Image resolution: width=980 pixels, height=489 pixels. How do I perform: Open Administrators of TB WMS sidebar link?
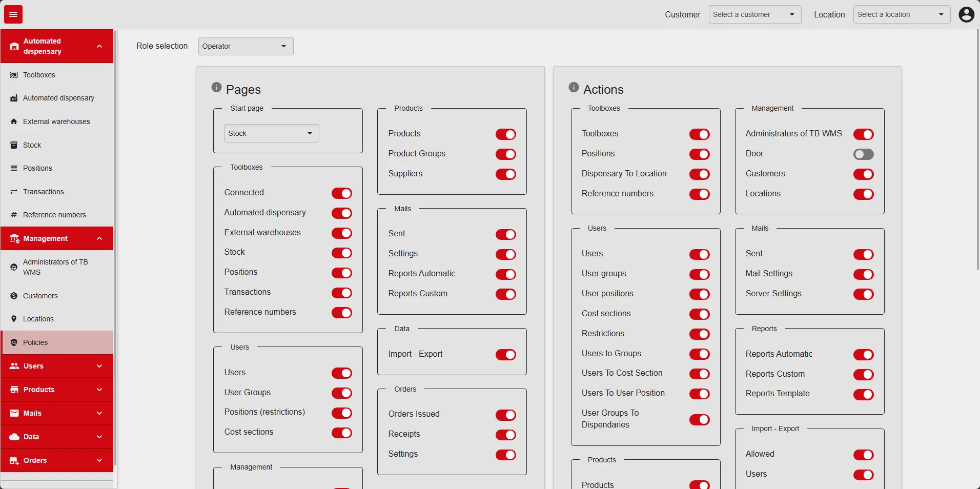[x=55, y=267]
